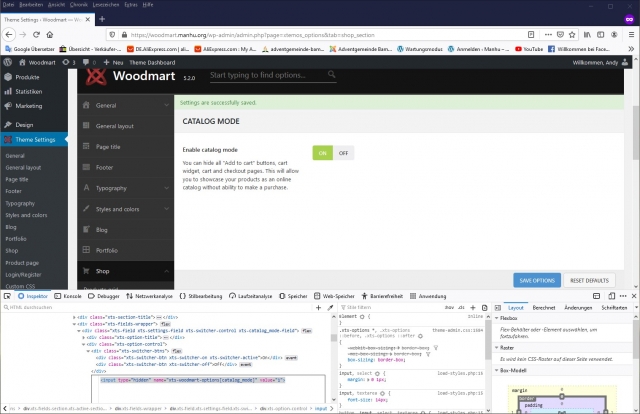Close the Theme Settings browser tab

(88, 19)
